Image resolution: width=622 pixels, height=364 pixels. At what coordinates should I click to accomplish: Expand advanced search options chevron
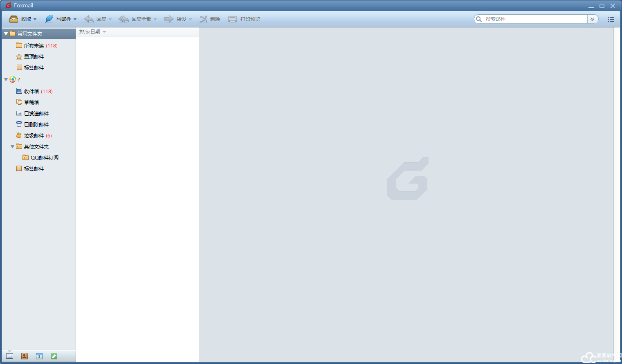click(592, 19)
